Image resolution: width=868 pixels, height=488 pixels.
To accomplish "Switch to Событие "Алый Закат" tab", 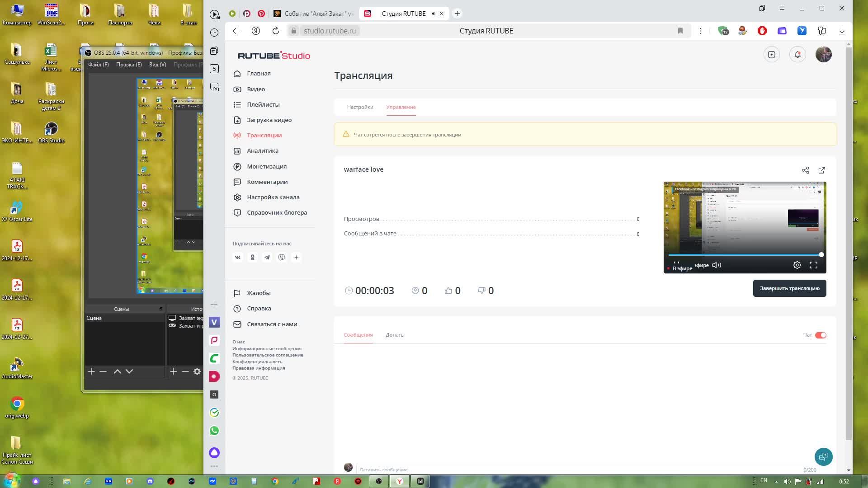I will coord(314,14).
